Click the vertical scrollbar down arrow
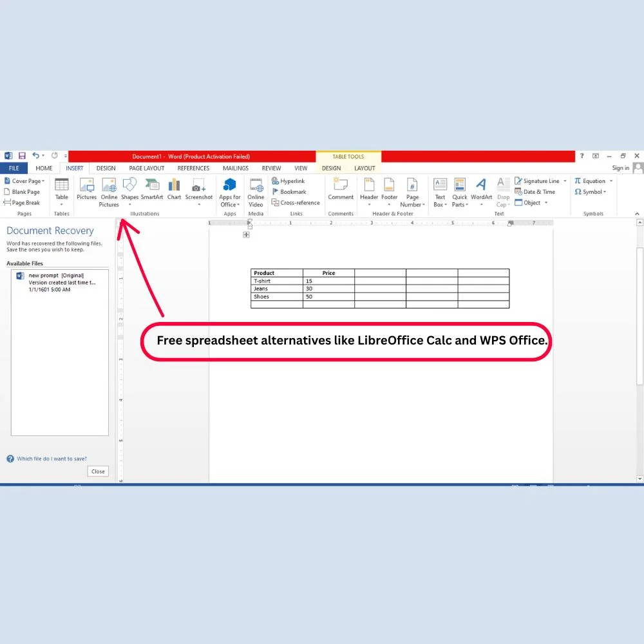This screenshot has height=644, width=644. (x=639, y=478)
